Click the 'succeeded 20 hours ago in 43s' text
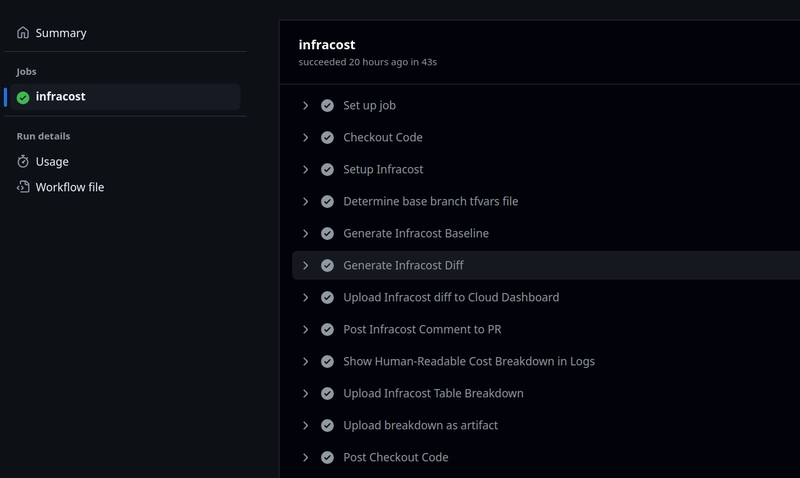 pyautogui.click(x=367, y=62)
